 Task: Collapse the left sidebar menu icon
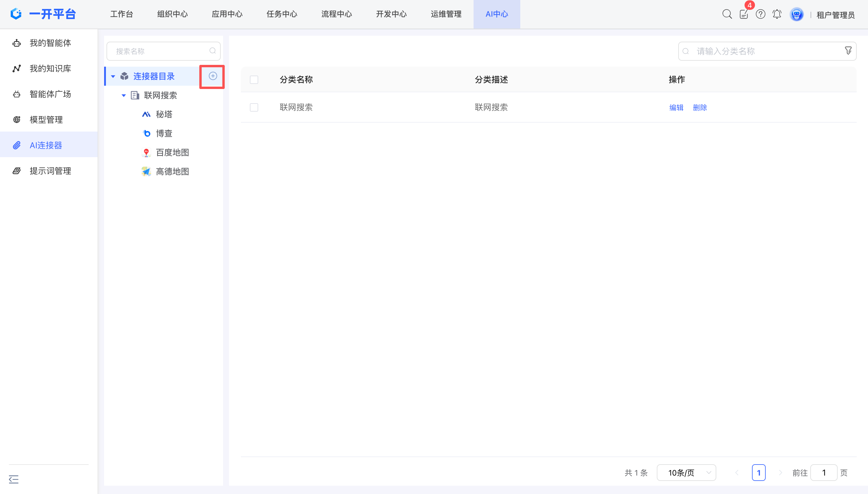pos(14,479)
